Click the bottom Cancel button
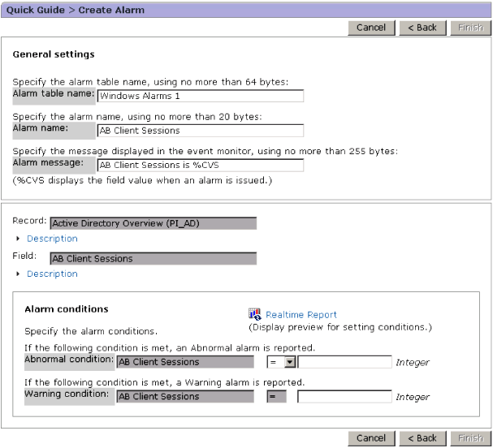Screen dimensions: 493x448 [x=371, y=438]
